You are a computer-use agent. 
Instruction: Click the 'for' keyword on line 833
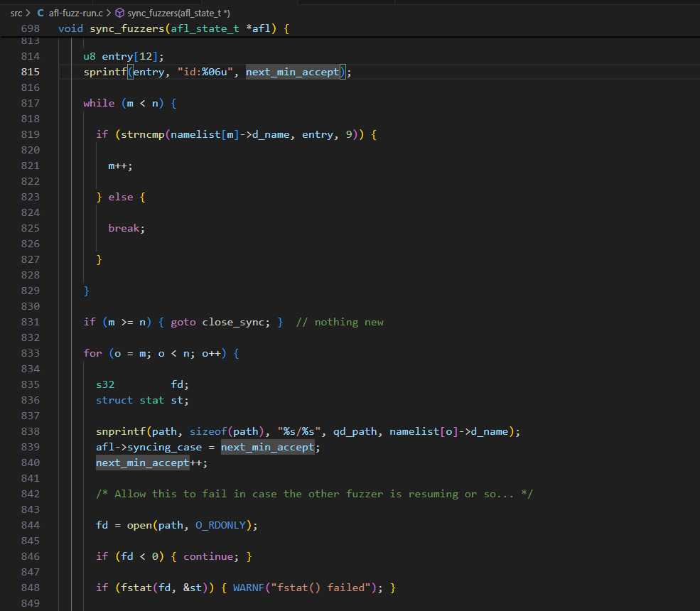coord(93,353)
